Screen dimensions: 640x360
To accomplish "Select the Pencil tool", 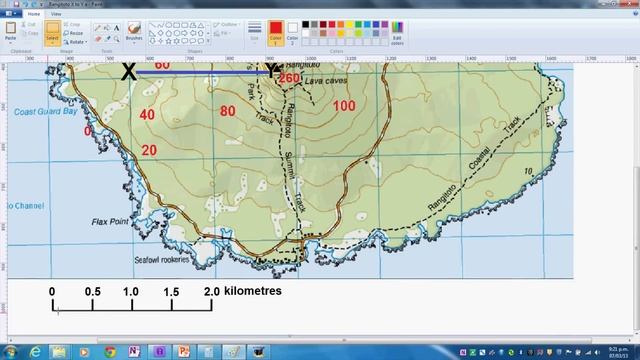I will tap(98, 28).
